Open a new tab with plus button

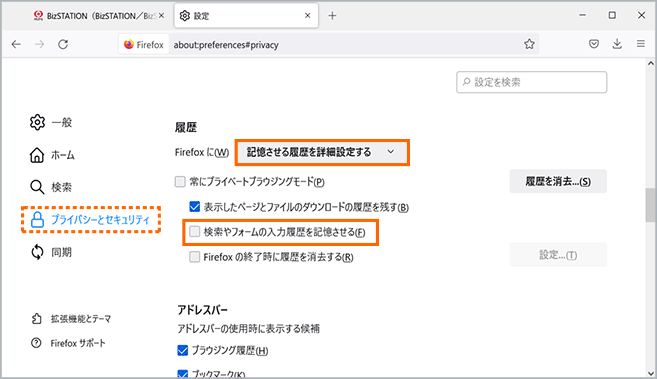[332, 16]
